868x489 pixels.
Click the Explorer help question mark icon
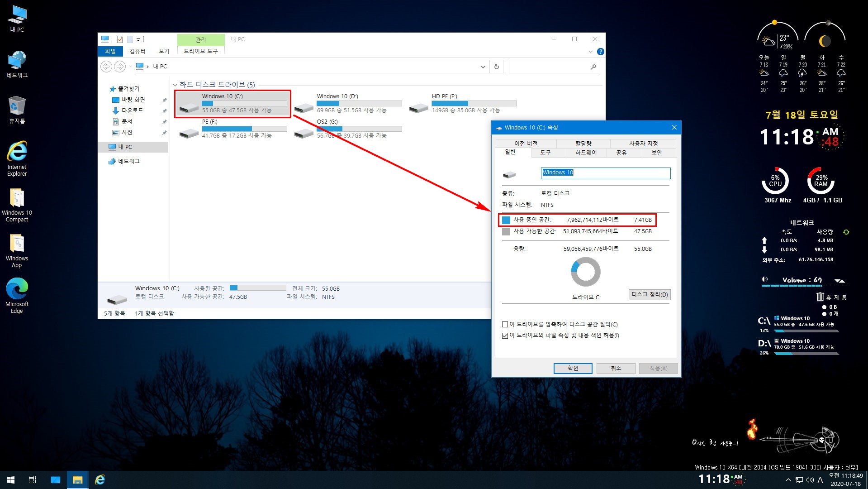[600, 52]
